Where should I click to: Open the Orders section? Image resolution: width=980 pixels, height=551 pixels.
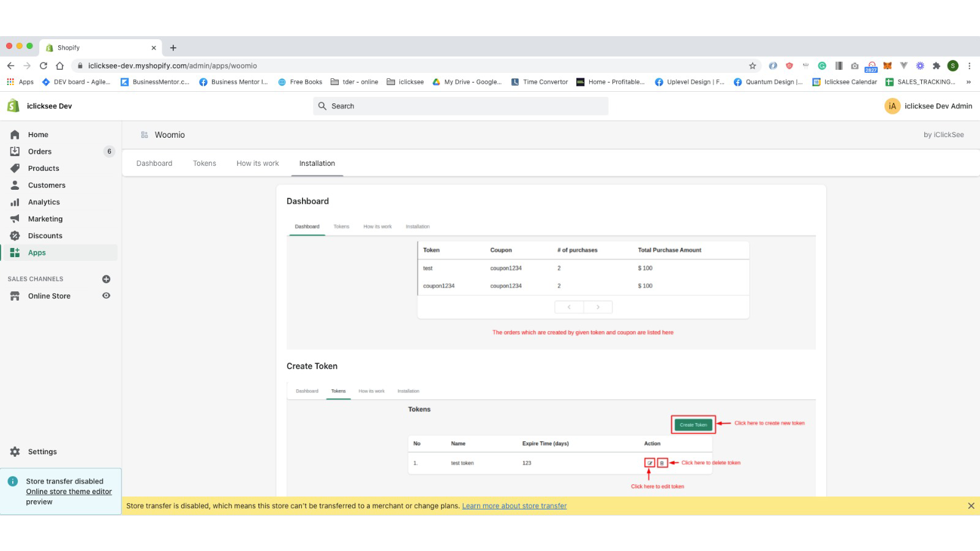point(39,151)
